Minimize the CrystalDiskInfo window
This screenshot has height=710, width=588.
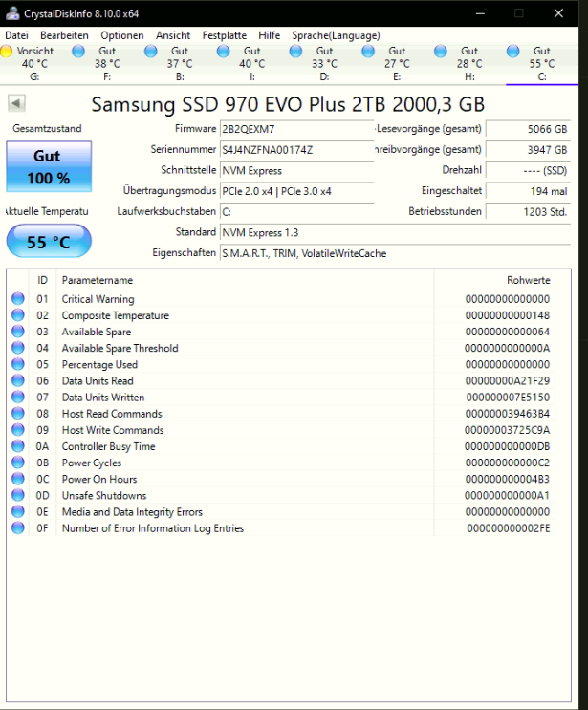(x=480, y=13)
